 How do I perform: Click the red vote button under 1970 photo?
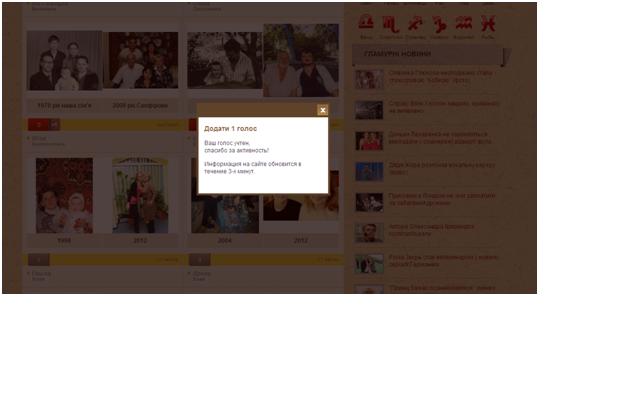38,124
